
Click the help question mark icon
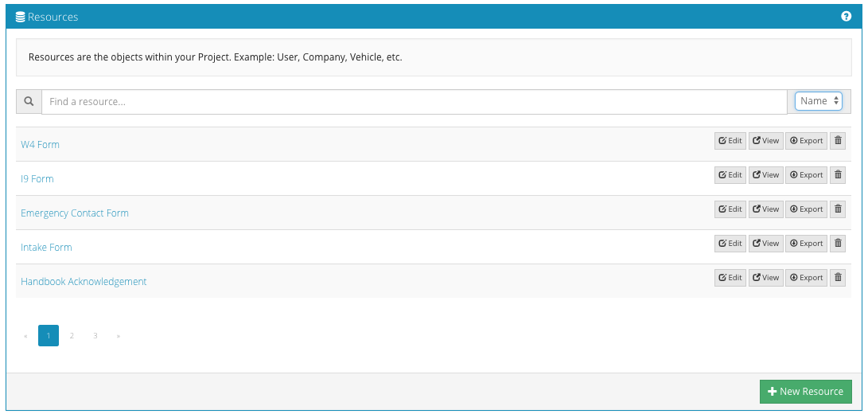click(x=846, y=16)
